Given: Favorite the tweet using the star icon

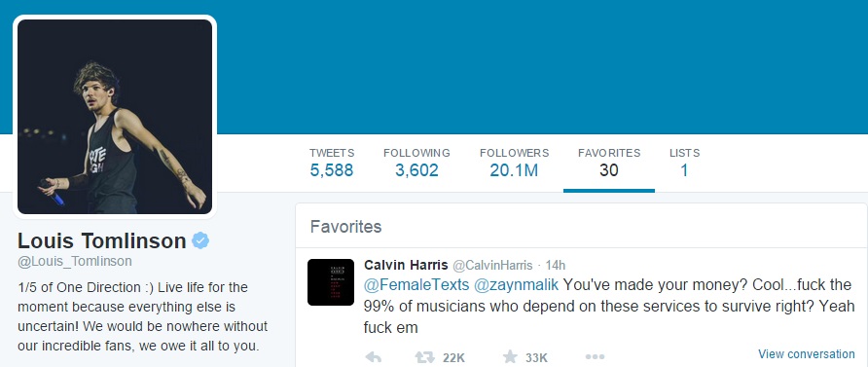Looking at the screenshot, I should click(x=510, y=356).
